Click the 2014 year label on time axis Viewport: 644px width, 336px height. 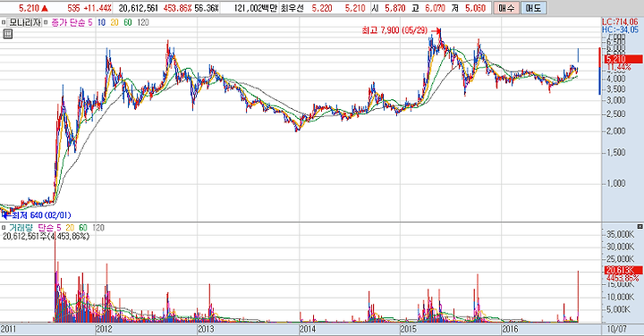[x=307, y=329]
